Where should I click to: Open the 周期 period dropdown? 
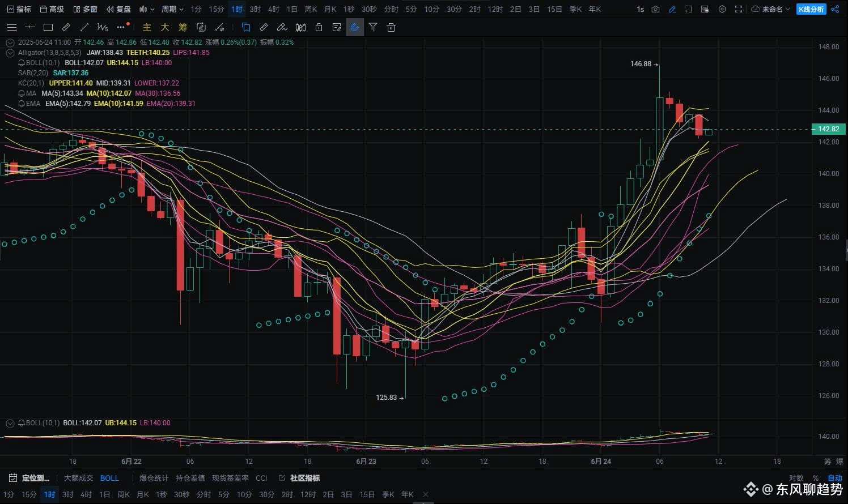point(172,9)
